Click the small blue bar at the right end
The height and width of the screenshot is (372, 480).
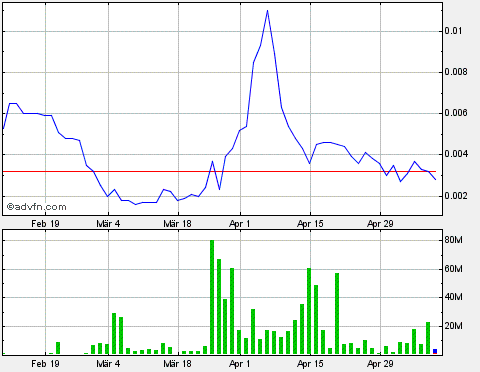[435, 351]
